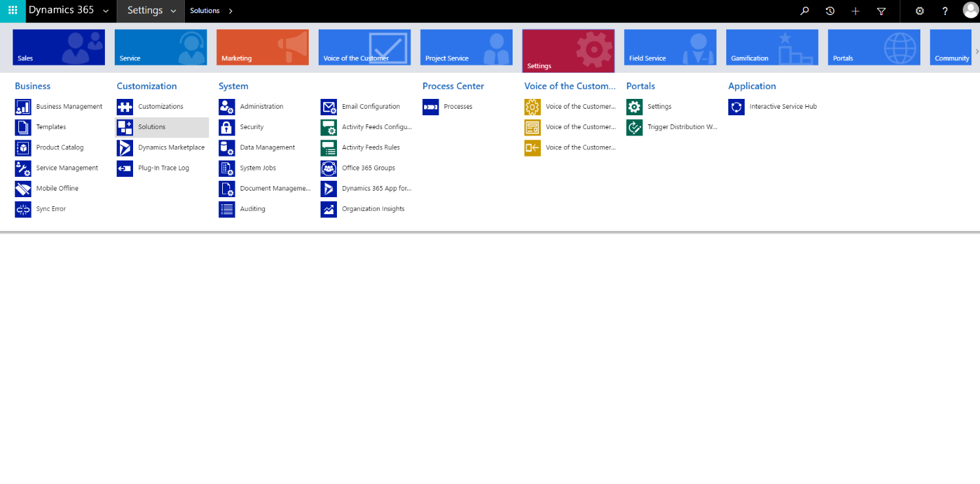Select the Portals area tile
The image size is (980, 484).
(x=874, y=47)
